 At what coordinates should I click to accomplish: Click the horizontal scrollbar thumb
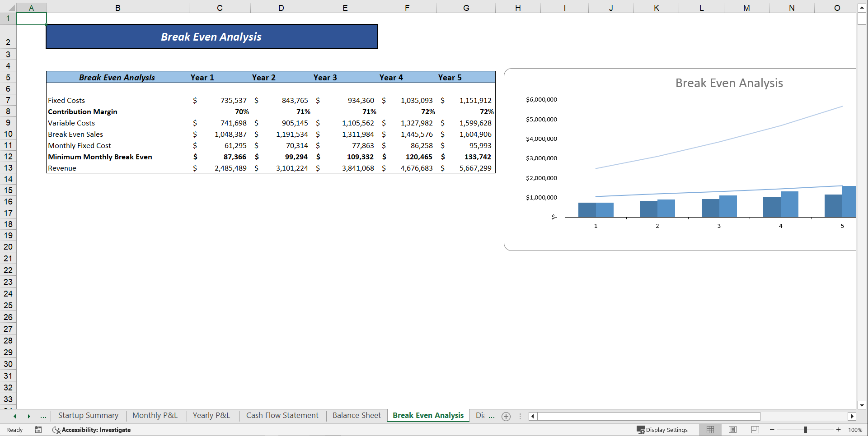[x=649, y=416]
